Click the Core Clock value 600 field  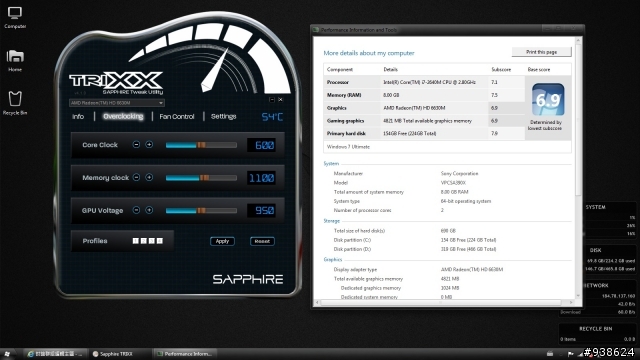[x=262, y=145]
